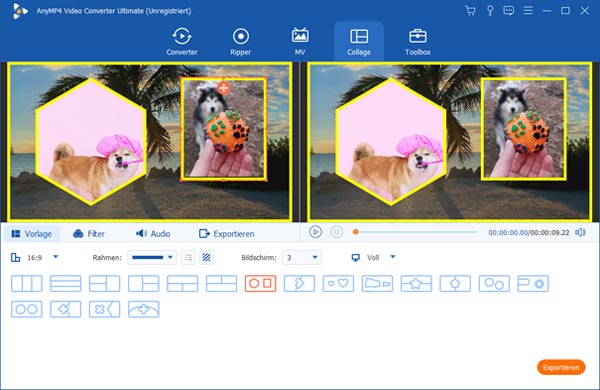Expand the 16:9 aspect ratio dropdown
Viewport: 600px width, 390px height.
(x=55, y=257)
